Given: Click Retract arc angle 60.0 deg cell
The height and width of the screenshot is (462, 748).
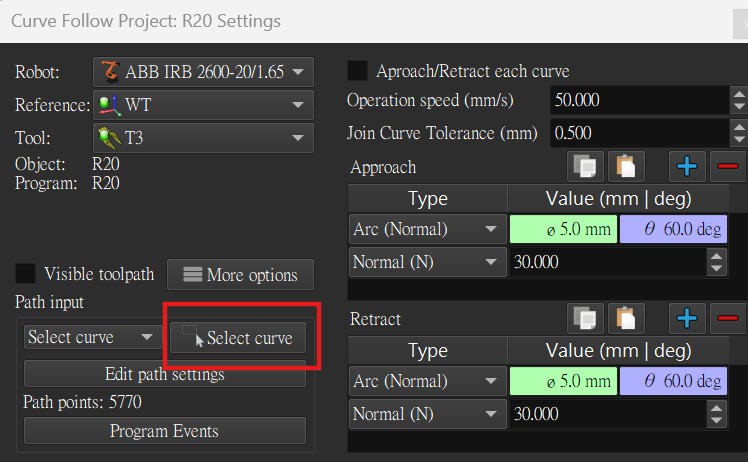Looking at the screenshot, I should (x=673, y=381).
